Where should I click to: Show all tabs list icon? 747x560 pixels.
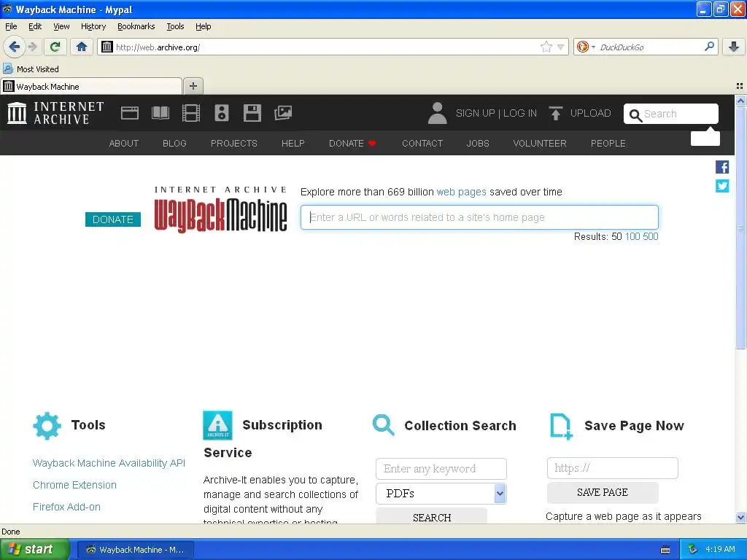(x=740, y=86)
